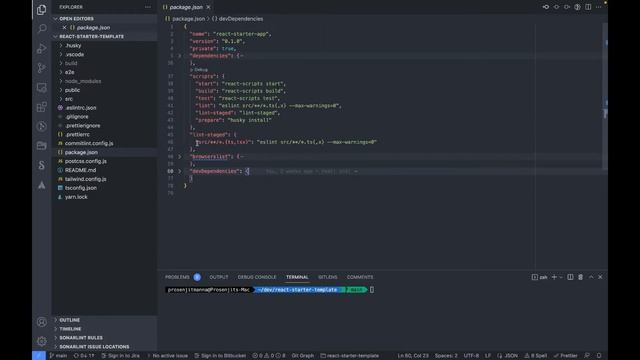Expand the src folder

click(x=105, y=99)
